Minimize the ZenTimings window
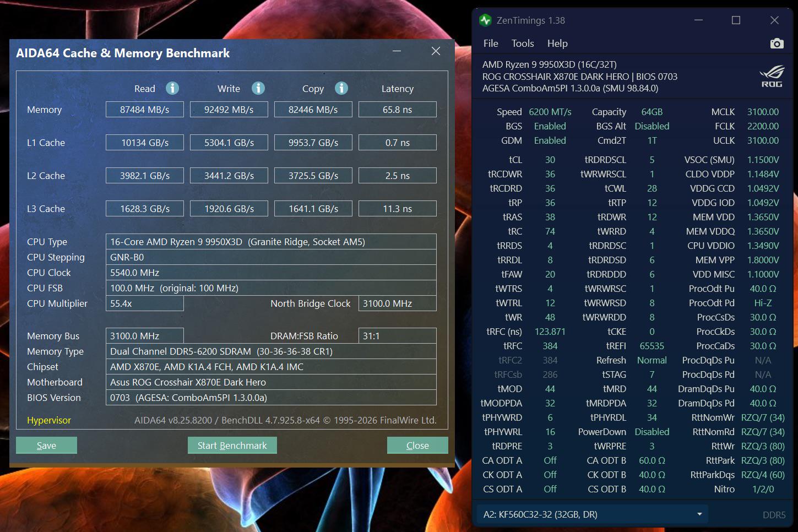 (698, 20)
